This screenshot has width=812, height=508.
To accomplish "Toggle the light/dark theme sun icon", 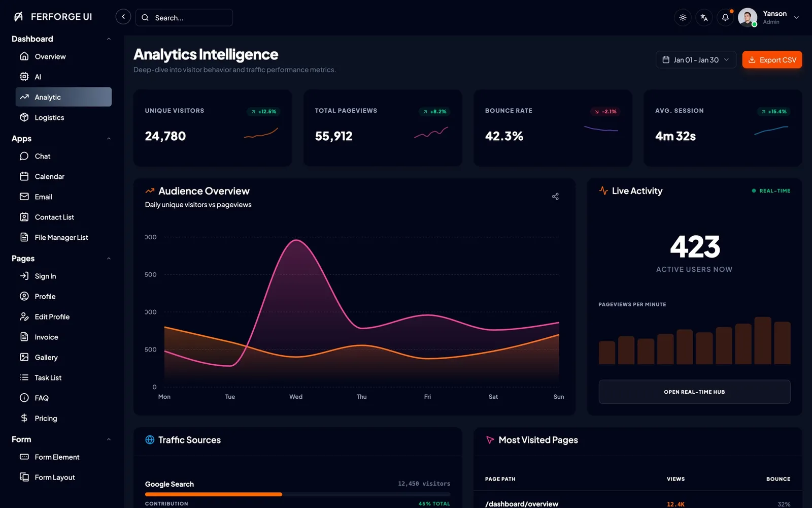I will (683, 18).
